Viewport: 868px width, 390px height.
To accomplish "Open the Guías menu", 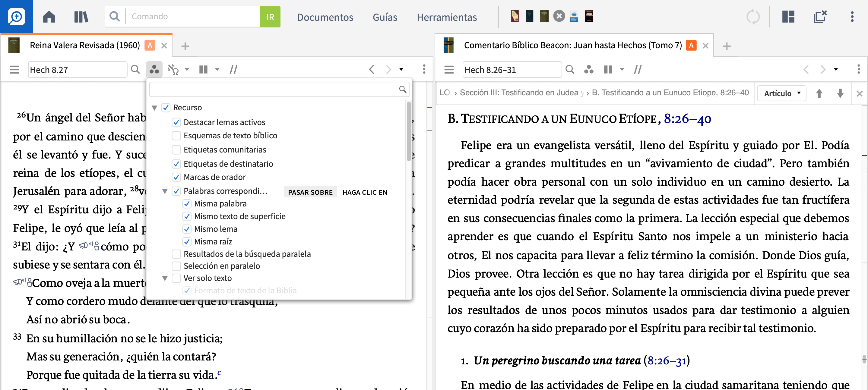I will pos(385,17).
